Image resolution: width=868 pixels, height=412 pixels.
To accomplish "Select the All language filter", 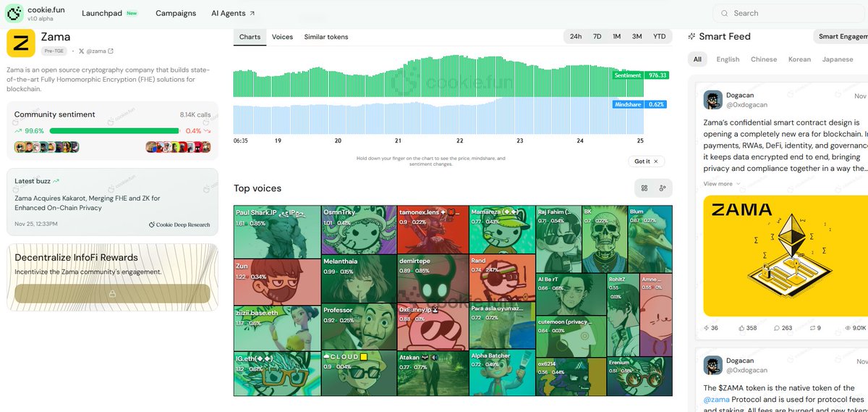I will [697, 59].
